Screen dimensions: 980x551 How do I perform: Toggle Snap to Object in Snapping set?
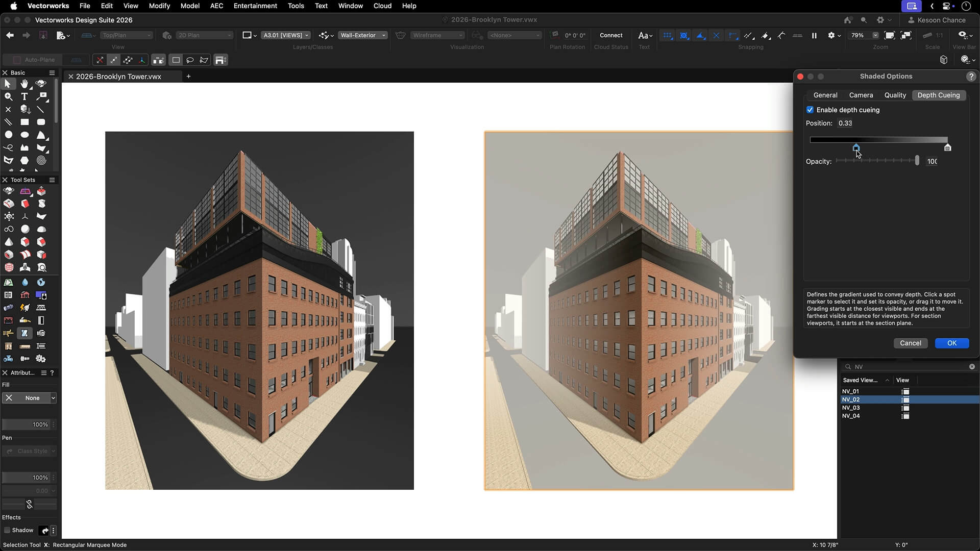pos(684,35)
